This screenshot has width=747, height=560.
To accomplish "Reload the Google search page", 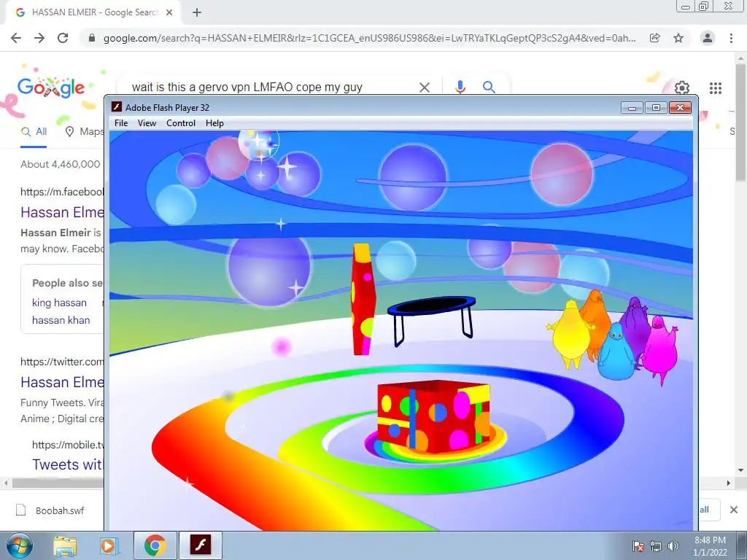I will click(63, 38).
